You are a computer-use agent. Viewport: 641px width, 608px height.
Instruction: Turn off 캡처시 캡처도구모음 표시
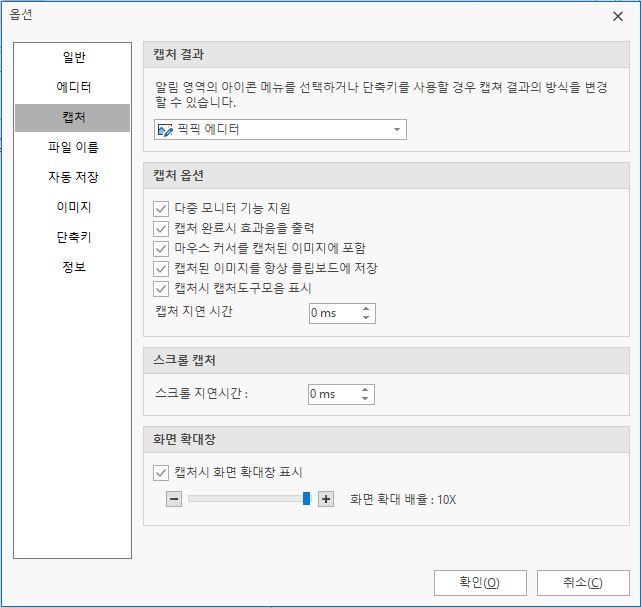(161, 289)
